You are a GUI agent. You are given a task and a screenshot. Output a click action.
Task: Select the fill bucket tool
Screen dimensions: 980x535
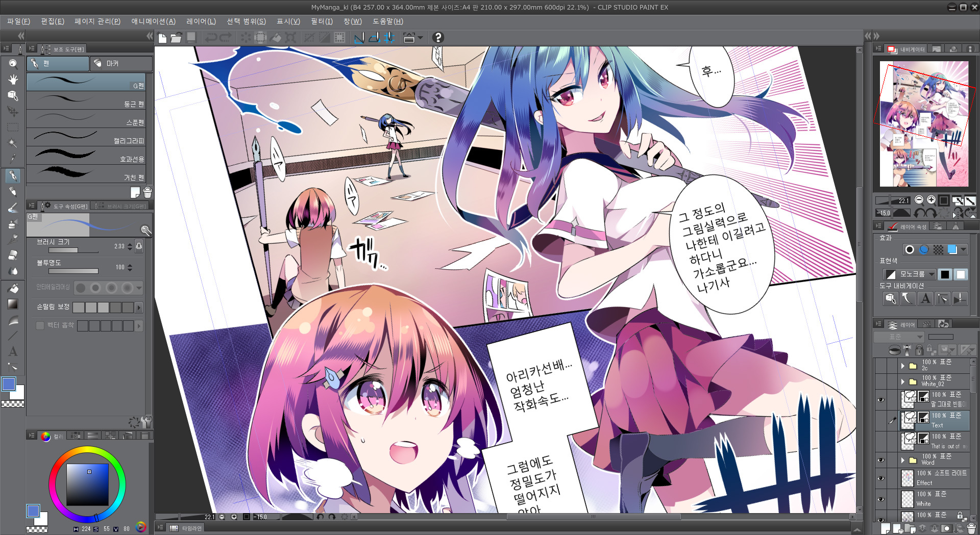click(13, 288)
